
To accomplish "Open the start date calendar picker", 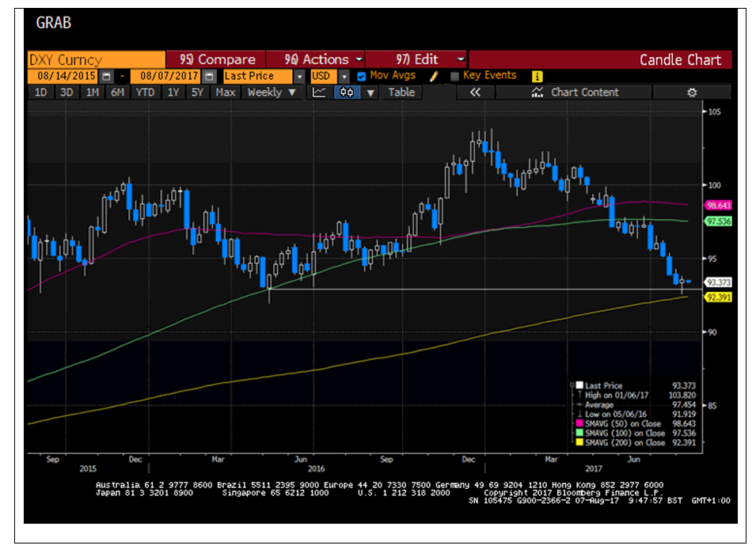I will click(107, 76).
